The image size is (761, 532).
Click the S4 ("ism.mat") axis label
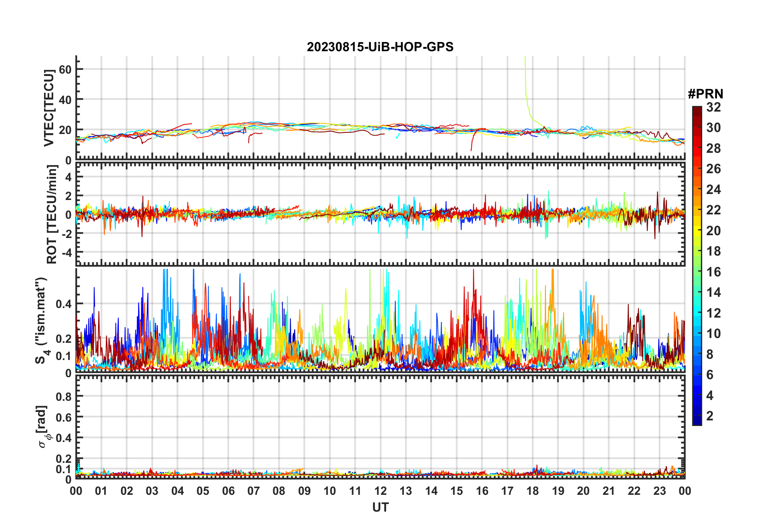coord(41,321)
